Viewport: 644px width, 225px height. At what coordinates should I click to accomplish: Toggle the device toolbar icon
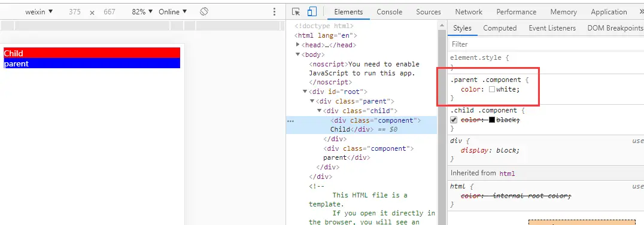(x=312, y=12)
